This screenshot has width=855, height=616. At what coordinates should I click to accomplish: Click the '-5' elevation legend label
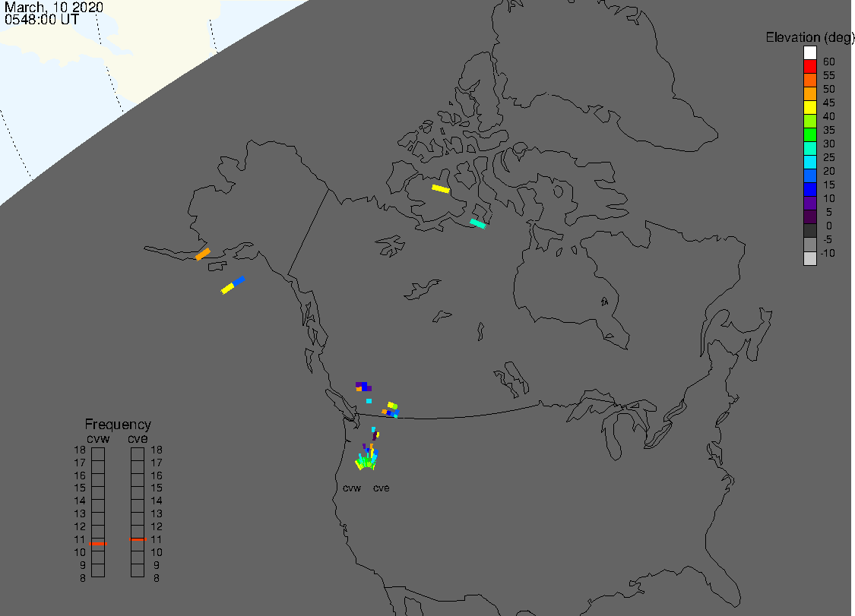click(828, 239)
